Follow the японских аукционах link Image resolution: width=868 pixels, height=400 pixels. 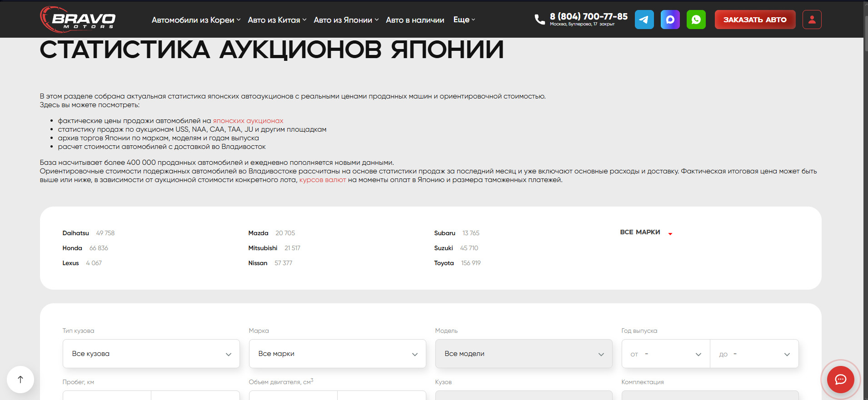(248, 121)
